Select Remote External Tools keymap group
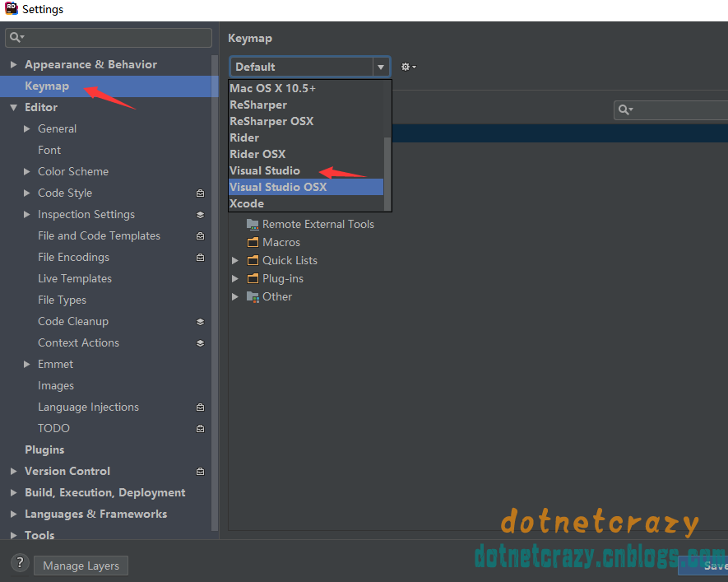The width and height of the screenshot is (728, 582). click(318, 225)
